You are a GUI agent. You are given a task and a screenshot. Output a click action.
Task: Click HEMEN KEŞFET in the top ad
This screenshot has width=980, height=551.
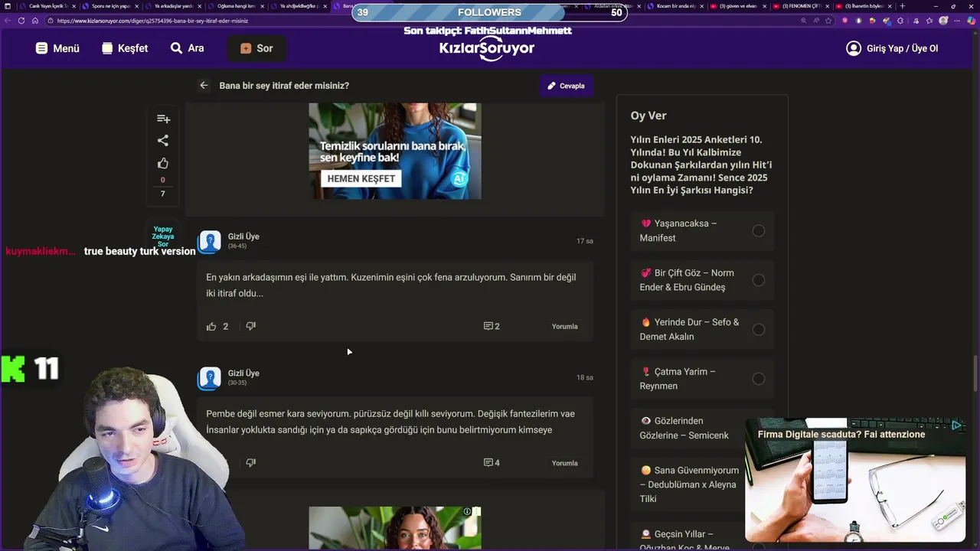361,178
